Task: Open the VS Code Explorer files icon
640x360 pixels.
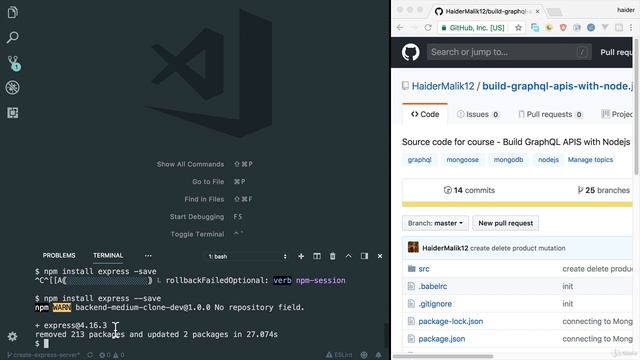Action: pyautogui.click(x=13, y=12)
